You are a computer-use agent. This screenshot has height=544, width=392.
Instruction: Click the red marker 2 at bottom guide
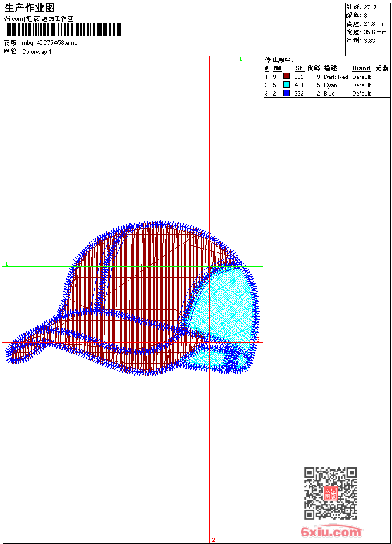click(x=214, y=540)
